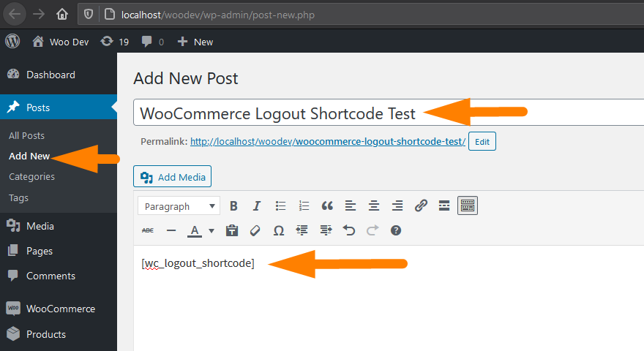The width and height of the screenshot is (644, 351).
Task: Visit the Woo Dev site link
Action: [x=61, y=42]
